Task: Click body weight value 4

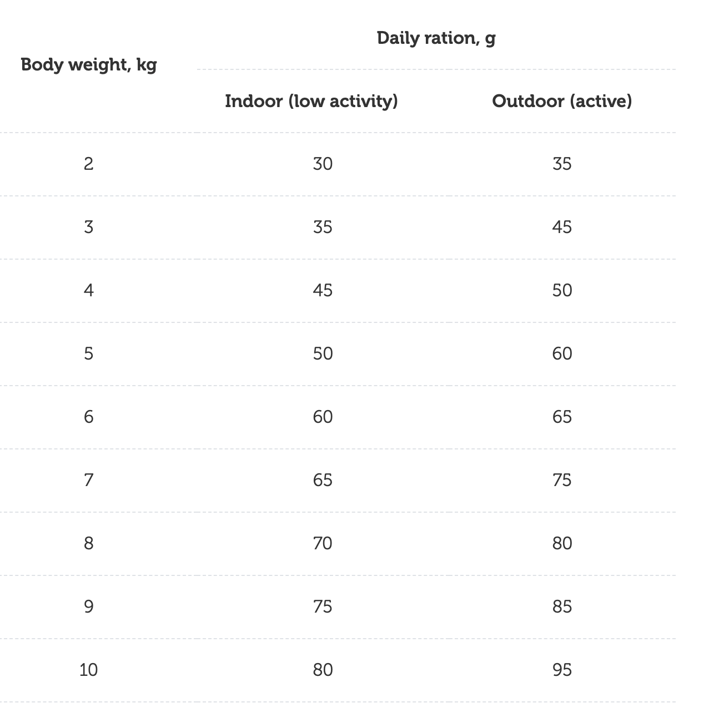Action: (x=89, y=290)
